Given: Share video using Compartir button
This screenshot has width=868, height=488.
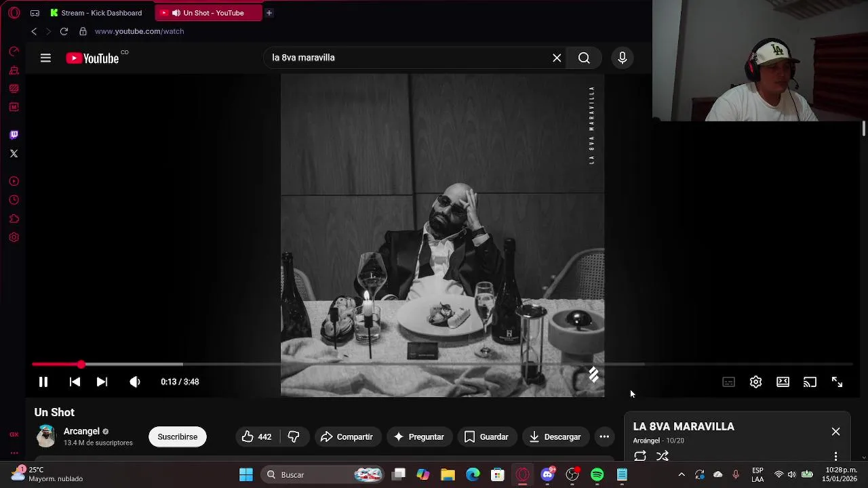Looking at the screenshot, I should click(347, 437).
